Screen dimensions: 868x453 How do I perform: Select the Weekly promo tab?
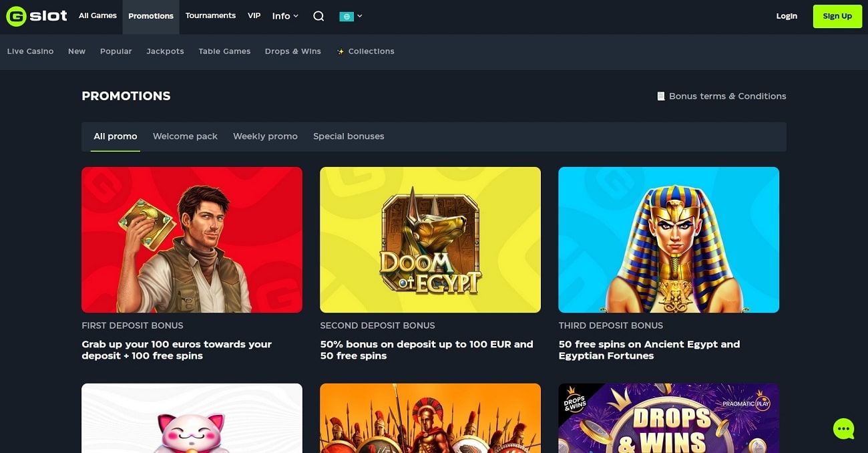265,136
